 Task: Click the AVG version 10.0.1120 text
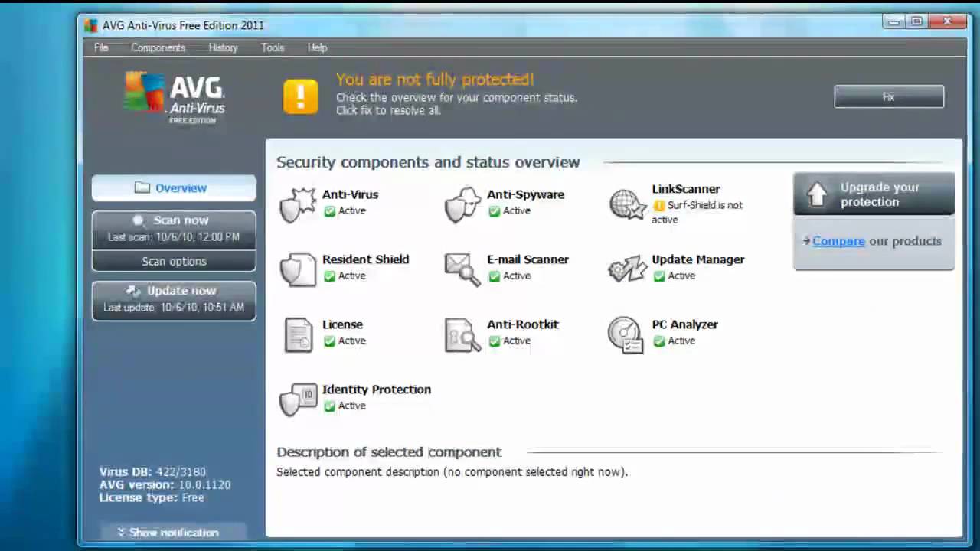coord(165,484)
